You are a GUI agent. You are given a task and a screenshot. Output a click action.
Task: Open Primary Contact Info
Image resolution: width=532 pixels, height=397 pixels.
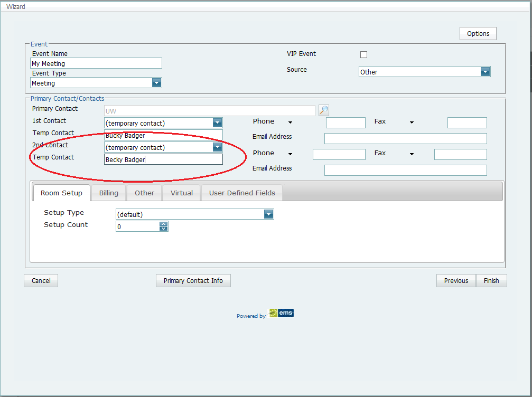click(193, 281)
